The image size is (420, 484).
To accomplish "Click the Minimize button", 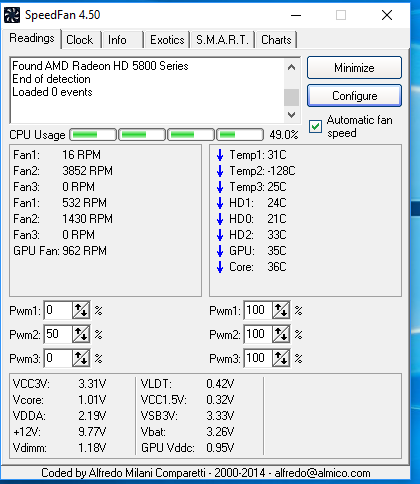I will pos(354,68).
